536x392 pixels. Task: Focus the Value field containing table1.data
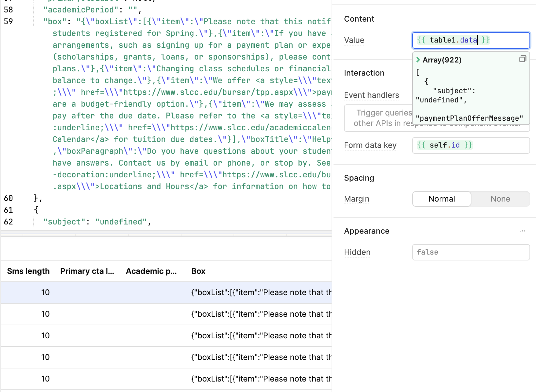(x=470, y=40)
